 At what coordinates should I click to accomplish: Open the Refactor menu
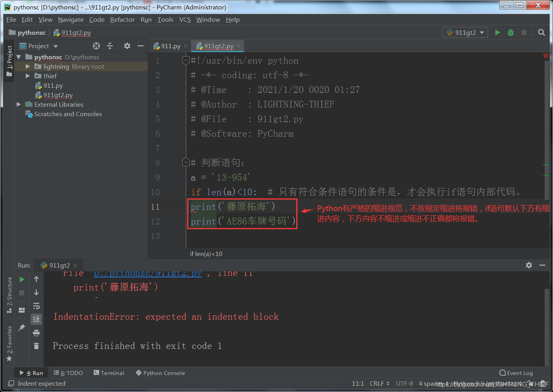(122, 19)
